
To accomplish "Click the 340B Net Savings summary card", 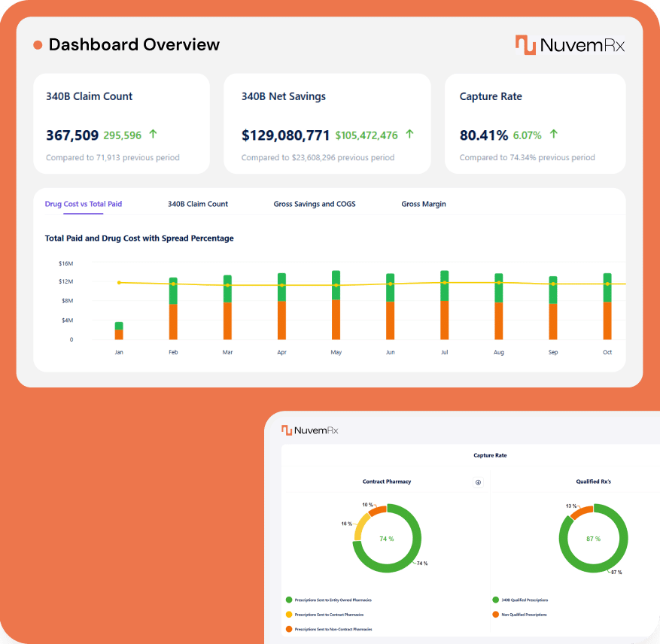I will click(x=327, y=123).
